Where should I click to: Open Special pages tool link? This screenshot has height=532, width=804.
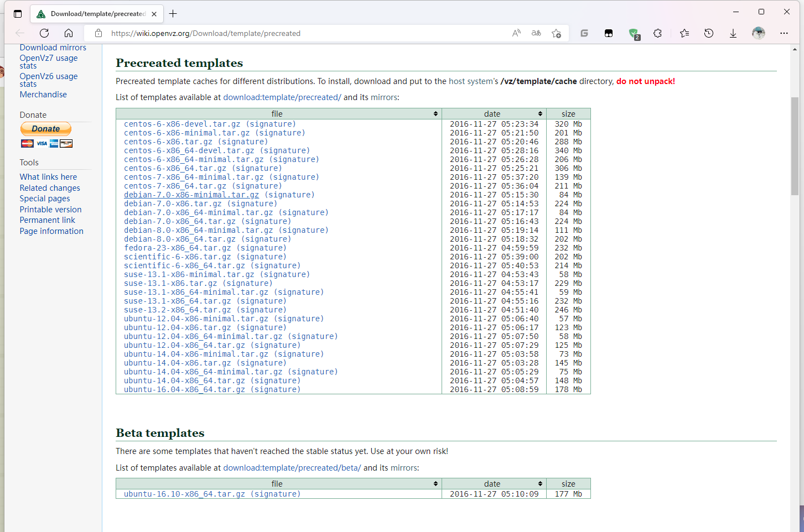click(45, 199)
